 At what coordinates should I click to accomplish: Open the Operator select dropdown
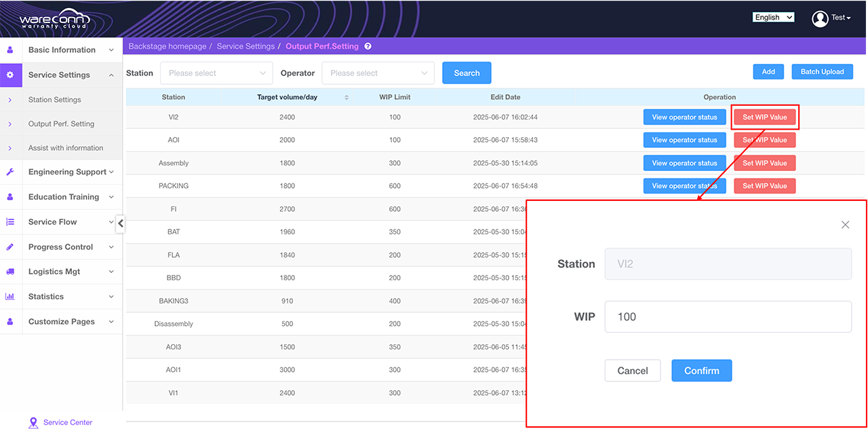tap(378, 73)
